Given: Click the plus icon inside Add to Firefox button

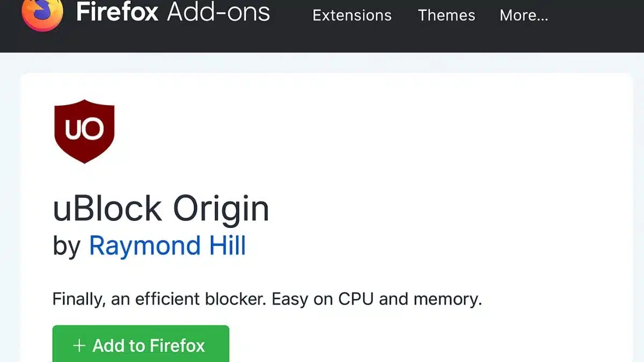Looking at the screenshot, I should (79, 345).
